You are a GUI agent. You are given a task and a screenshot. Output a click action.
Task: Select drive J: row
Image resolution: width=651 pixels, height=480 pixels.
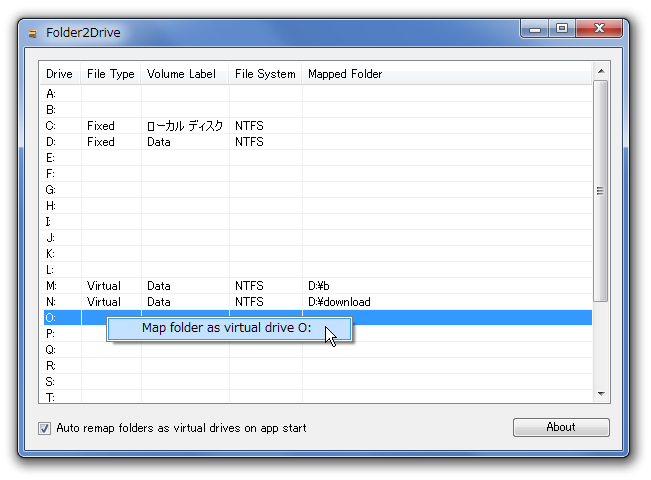click(316, 238)
